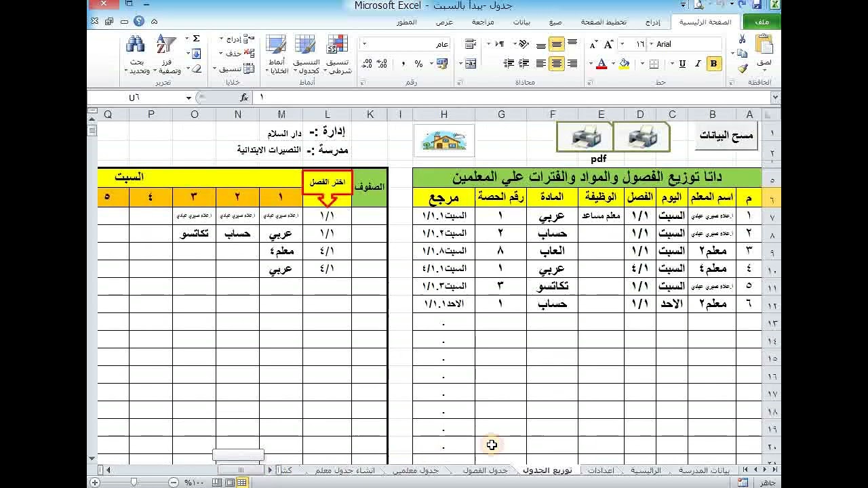Open the جدول الفصول sheet tab
The image size is (868, 488).
click(486, 470)
